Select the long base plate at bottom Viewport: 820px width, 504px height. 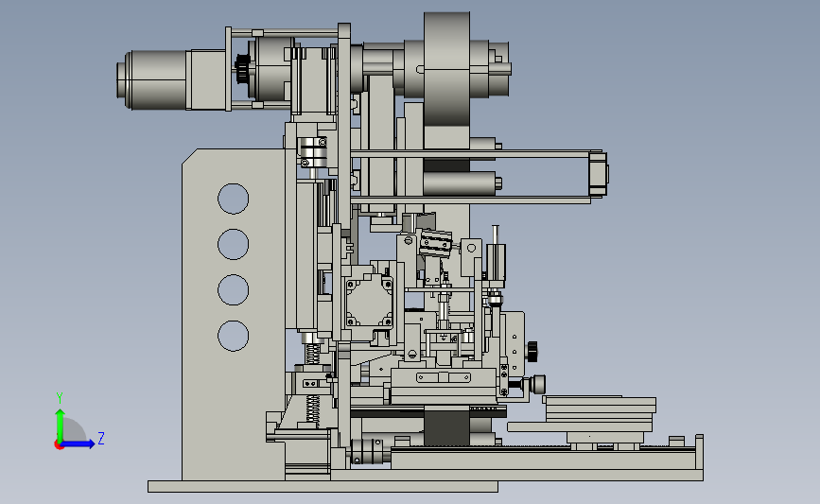[x=323, y=487]
